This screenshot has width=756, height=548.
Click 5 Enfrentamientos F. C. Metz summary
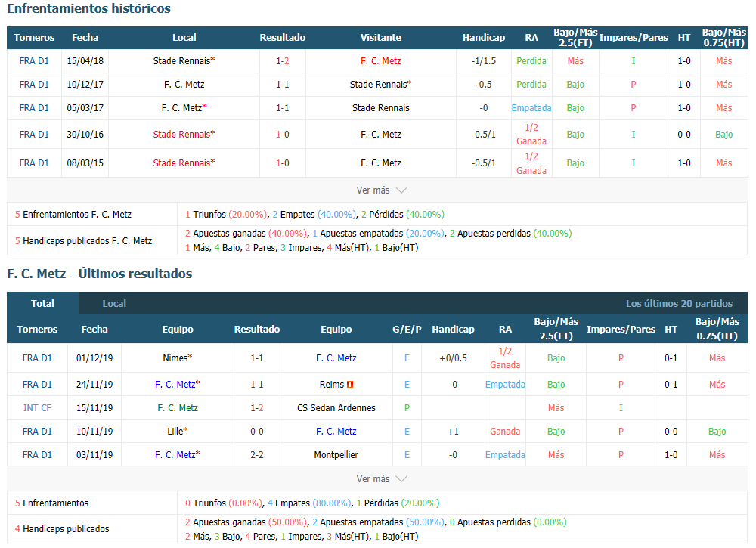coord(73,215)
